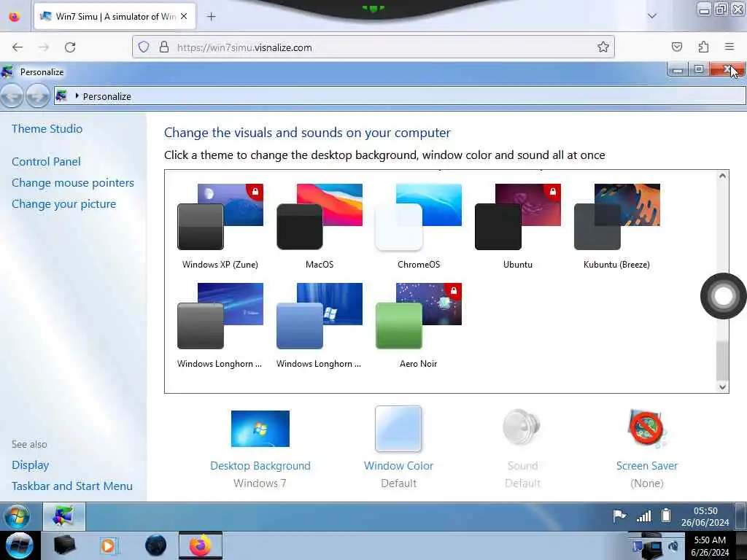Viewport: 747px width, 560px height.
Task: Open Change mouse pointers link
Action: [x=73, y=183]
